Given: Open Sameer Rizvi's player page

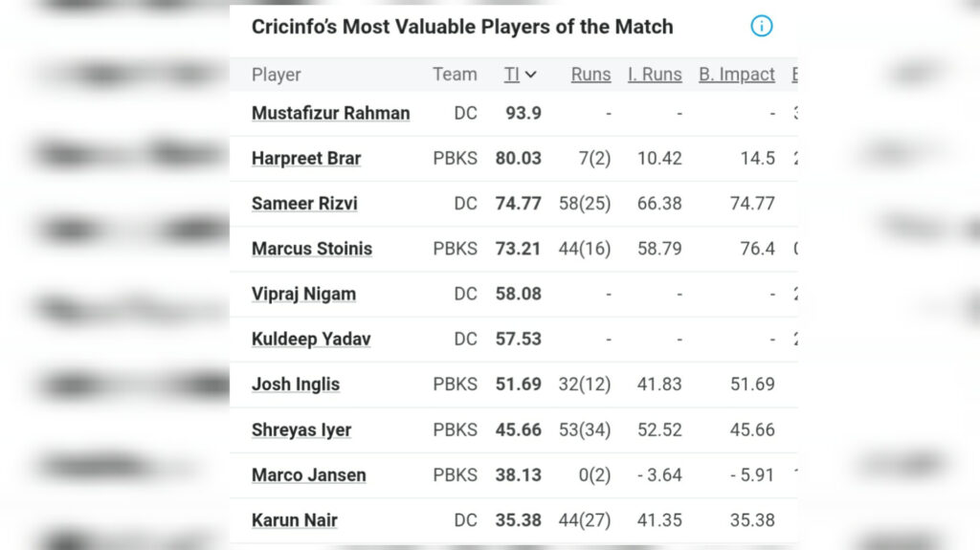Looking at the screenshot, I should click(x=304, y=203).
